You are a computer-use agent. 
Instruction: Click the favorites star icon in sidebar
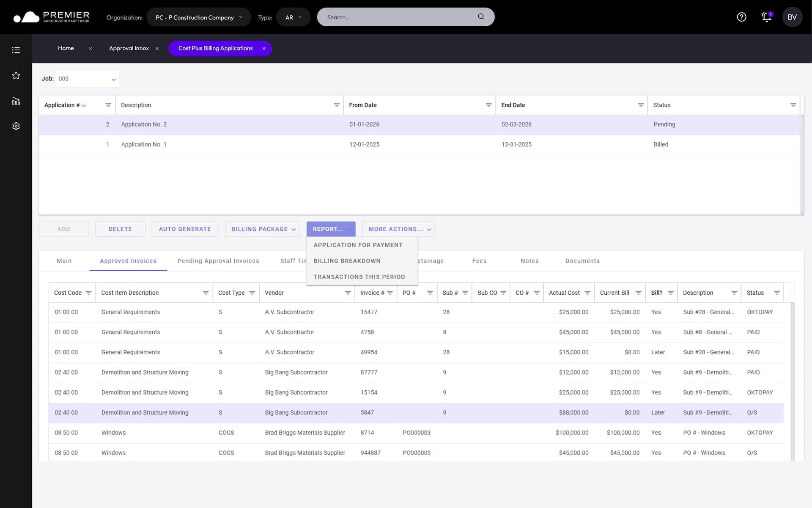pyautogui.click(x=16, y=75)
